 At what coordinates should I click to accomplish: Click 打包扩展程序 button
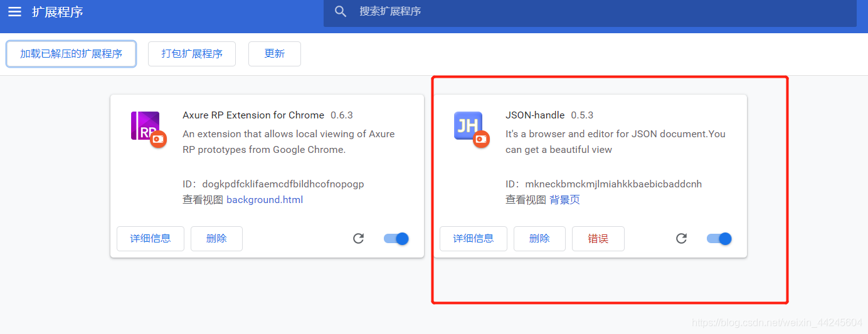pyautogui.click(x=192, y=54)
